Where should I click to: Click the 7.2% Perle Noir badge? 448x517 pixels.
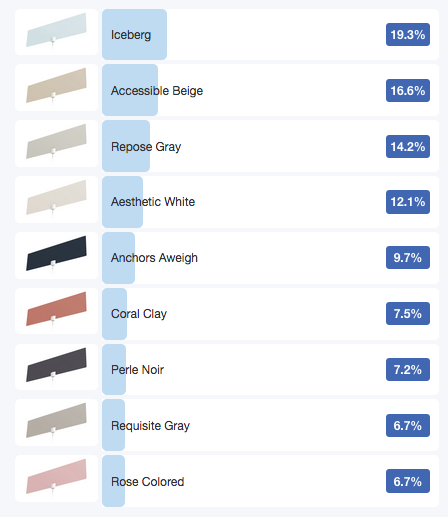pyautogui.click(x=408, y=369)
